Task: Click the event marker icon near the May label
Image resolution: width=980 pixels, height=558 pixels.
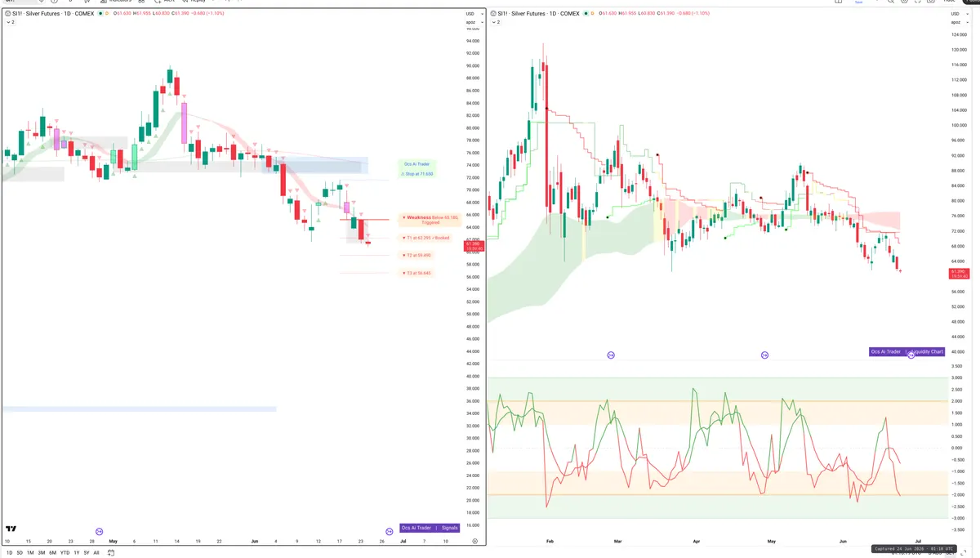Action: pyautogui.click(x=100, y=532)
